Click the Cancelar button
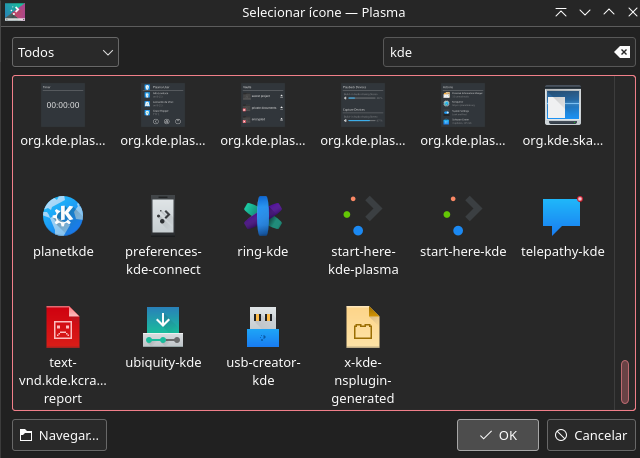This screenshot has height=458, width=640. [591, 435]
